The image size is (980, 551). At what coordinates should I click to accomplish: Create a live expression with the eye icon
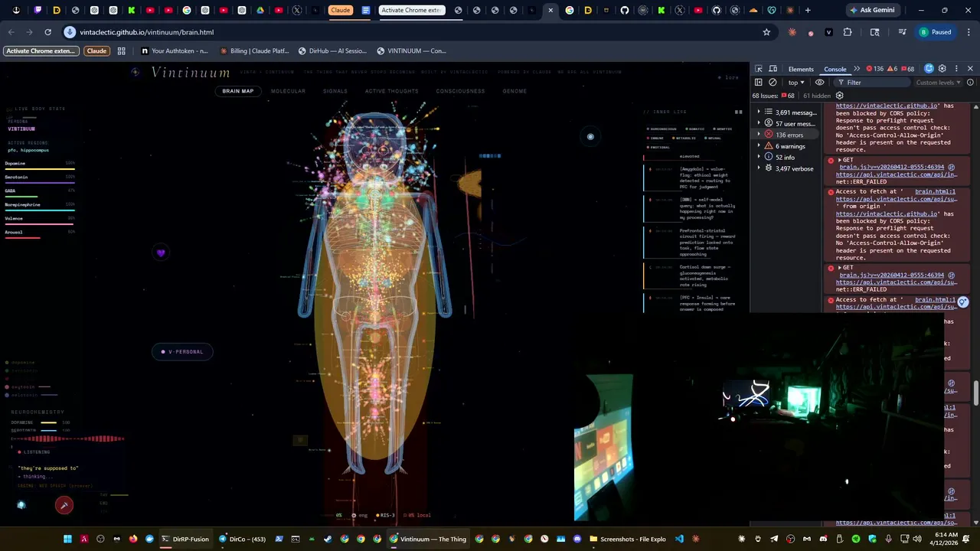coord(820,83)
